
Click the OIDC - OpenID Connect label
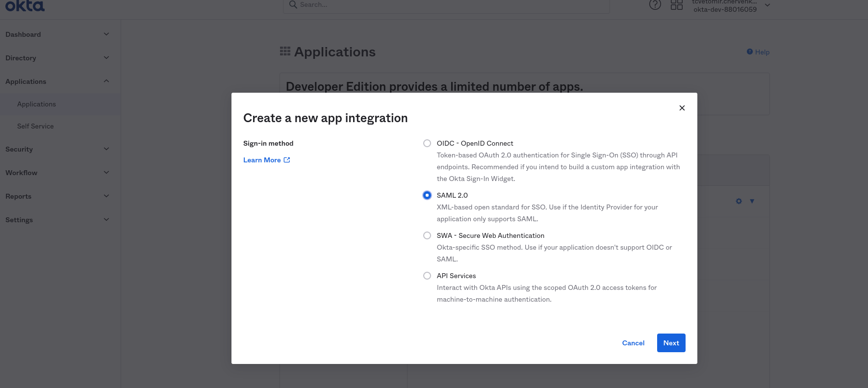pyautogui.click(x=475, y=143)
